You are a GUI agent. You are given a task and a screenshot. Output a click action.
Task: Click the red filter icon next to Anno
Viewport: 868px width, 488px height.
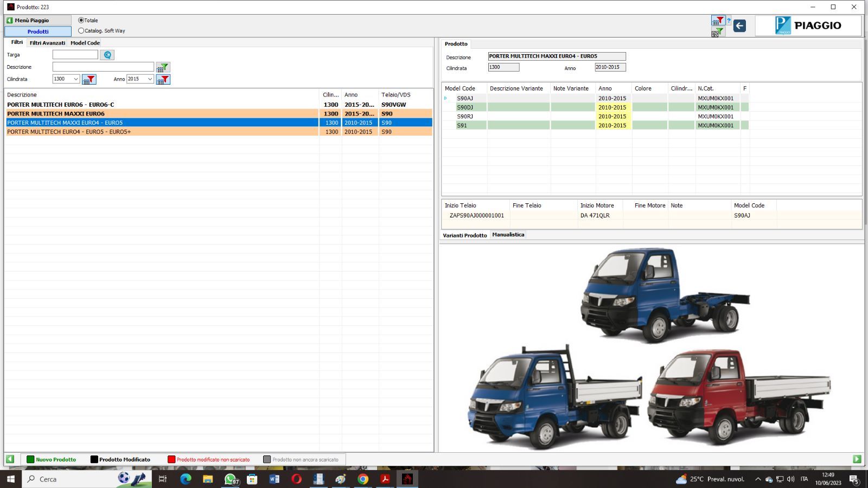click(163, 79)
